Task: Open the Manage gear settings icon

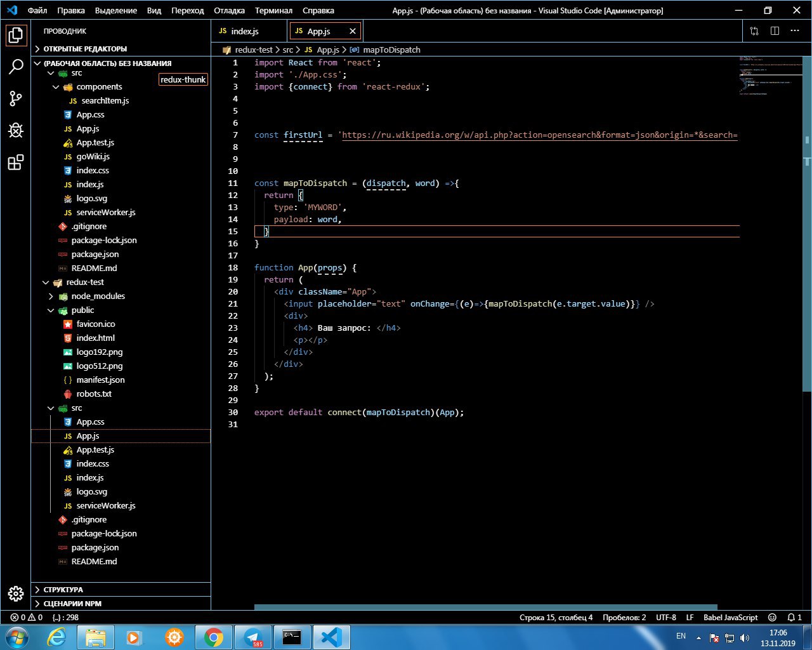Action: click(16, 594)
